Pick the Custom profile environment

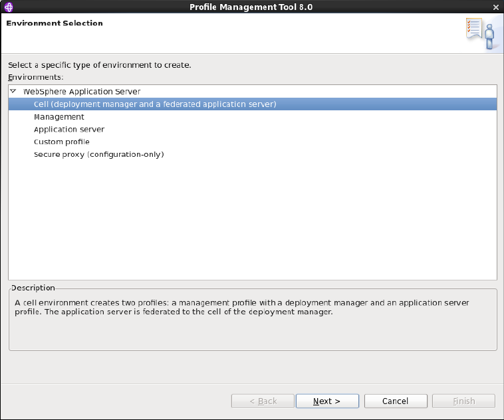[x=62, y=142]
